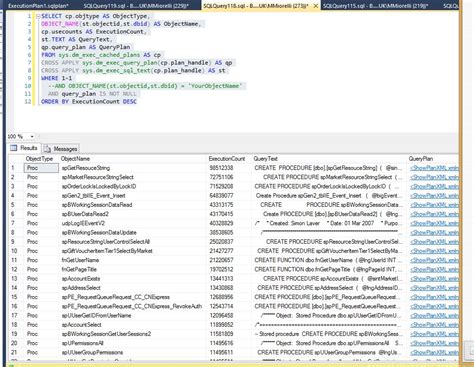Select the spBWorkingSessionDataUpdate cell
The height and width of the screenshot is (367, 474).
tap(133, 232)
